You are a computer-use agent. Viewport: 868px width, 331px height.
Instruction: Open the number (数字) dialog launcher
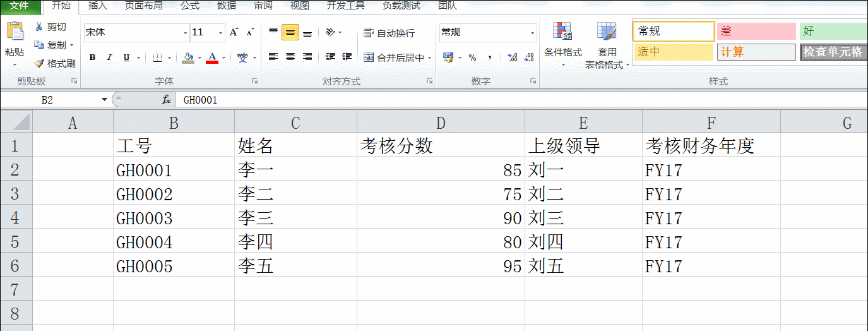533,81
